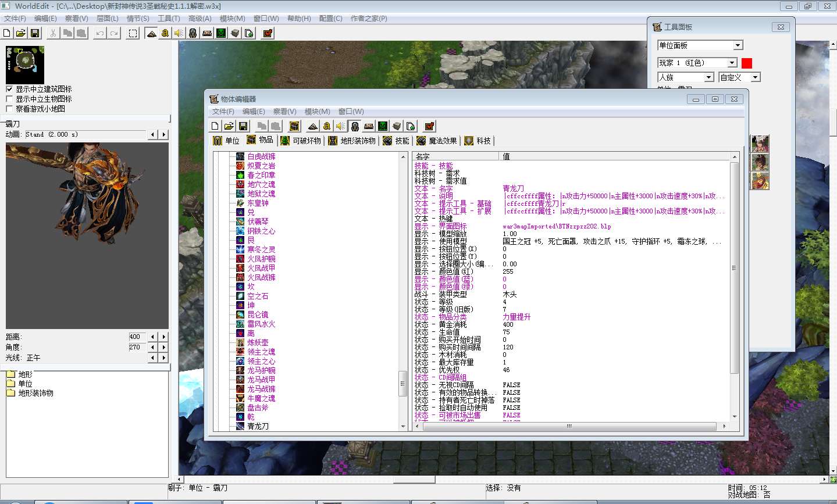The width and height of the screenshot is (837, 504).
Task: Open the 人族 race dropdown
Action: tap(686, 77)
